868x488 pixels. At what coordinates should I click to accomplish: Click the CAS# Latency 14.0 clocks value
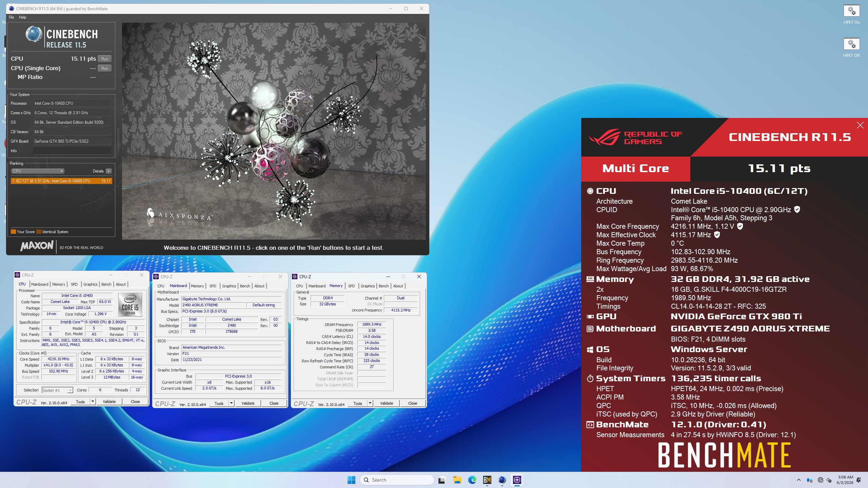(x=372, y=337)
